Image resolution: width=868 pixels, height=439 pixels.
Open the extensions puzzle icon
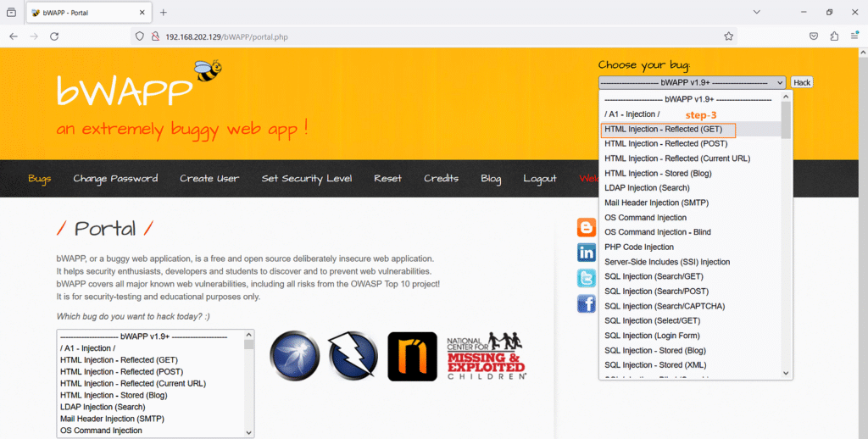[834, 36]
